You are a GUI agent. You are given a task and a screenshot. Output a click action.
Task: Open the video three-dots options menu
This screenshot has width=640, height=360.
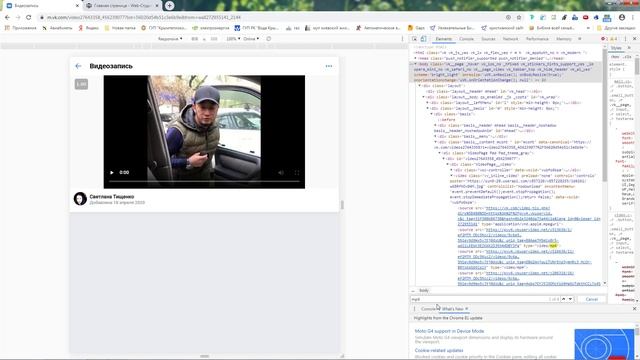coord(329,66)
